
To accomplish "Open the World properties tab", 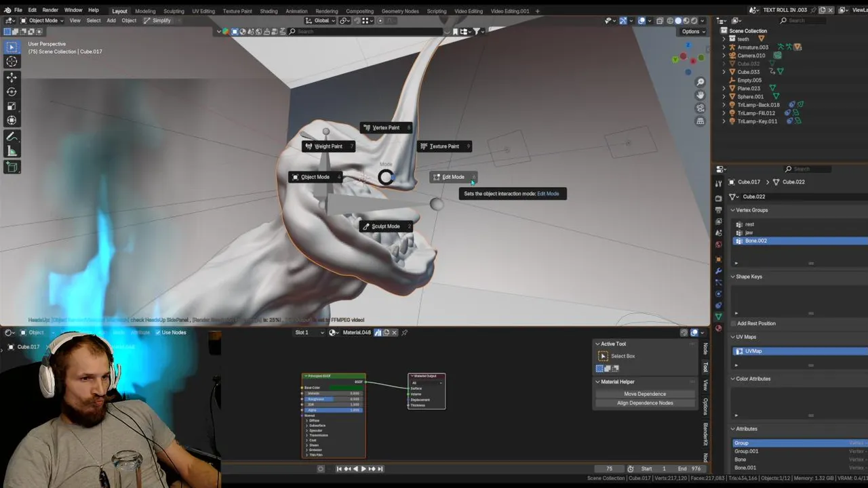I will tap(718, 245).
